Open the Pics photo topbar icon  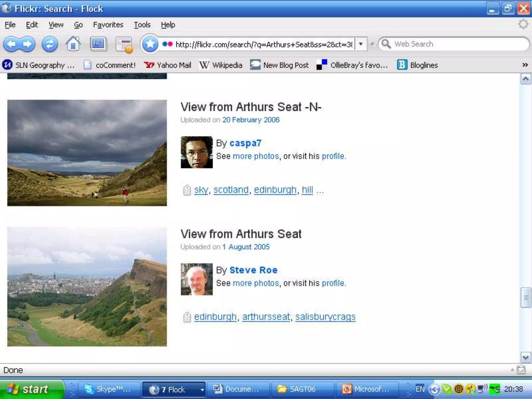pos(98,44)
